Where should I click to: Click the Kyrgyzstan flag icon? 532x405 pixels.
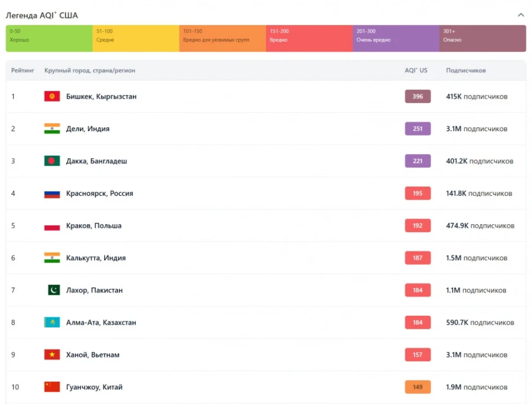click(x=52, y=96)
